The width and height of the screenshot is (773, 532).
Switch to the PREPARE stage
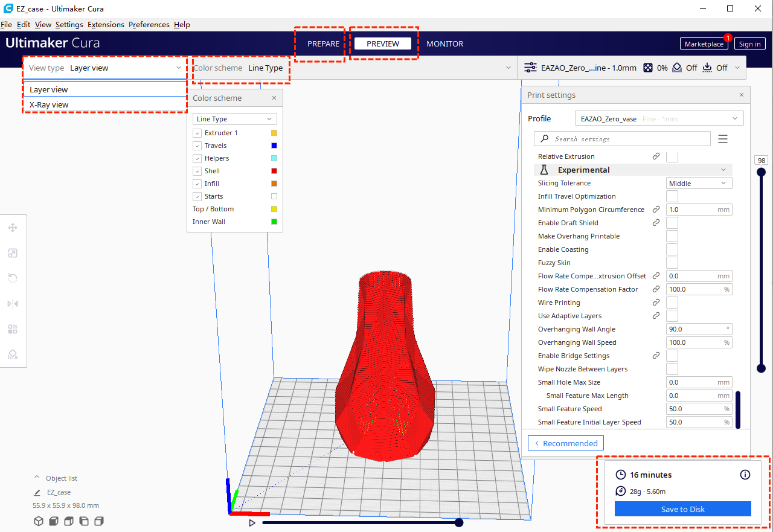click(x=323, y=43)
